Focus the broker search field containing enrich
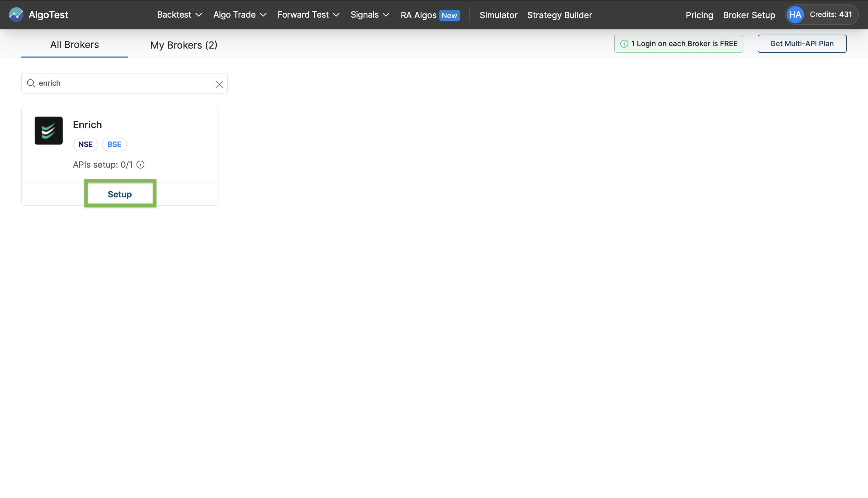Image resolution: width=868 pixels, height=498 pixels. point(124,83)
